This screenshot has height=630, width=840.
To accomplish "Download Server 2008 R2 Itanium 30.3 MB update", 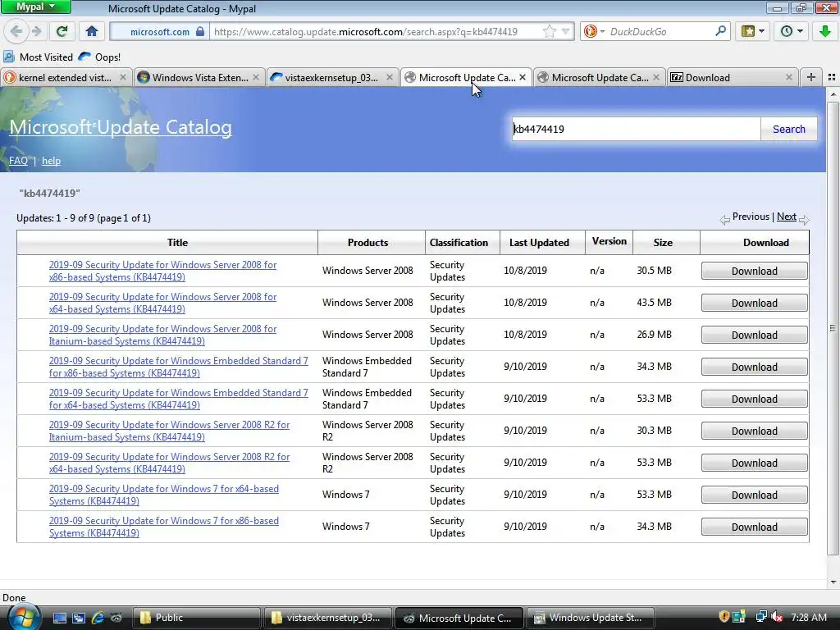I will (x=755, y=431).
